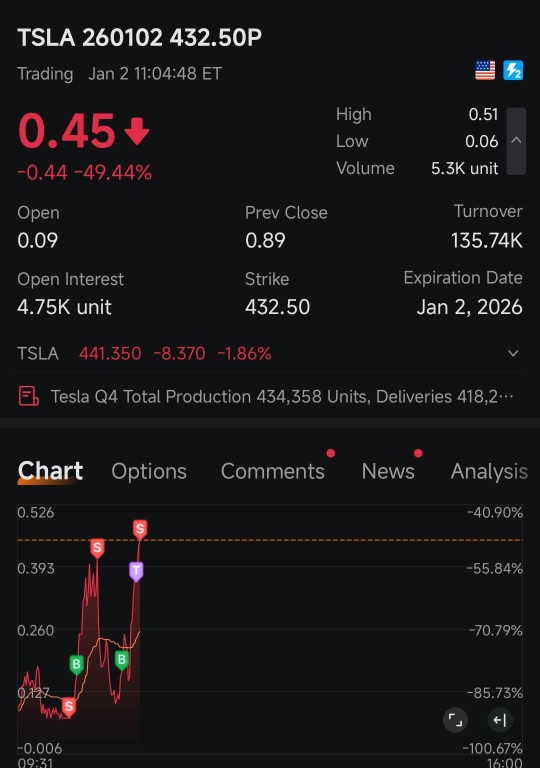Switch to the Options tab

(149, 471)
